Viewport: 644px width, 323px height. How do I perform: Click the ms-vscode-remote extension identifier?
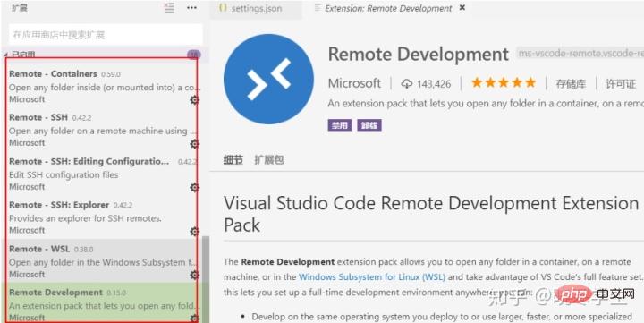point(580,54)
